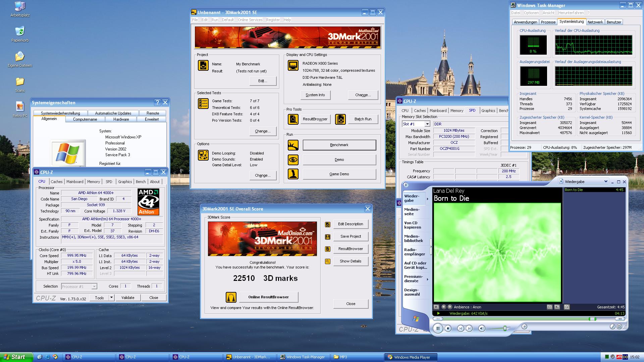Pause playback in Windows Media Player
This screenshot has width=644, height=362.
pyautogui.click(x=438, y=328)
